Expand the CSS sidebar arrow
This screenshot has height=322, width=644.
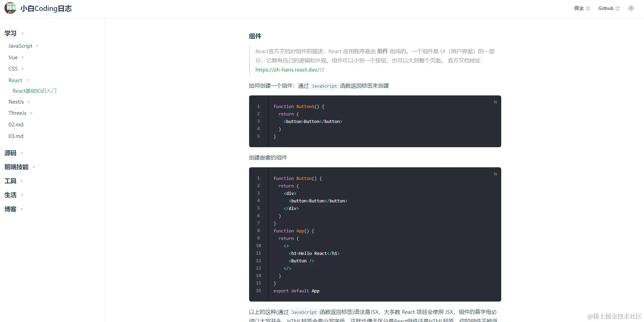coord(23,68)
